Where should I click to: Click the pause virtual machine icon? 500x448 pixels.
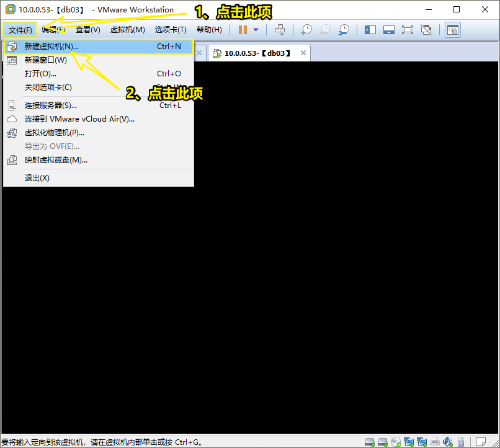(x=243, y=30)
